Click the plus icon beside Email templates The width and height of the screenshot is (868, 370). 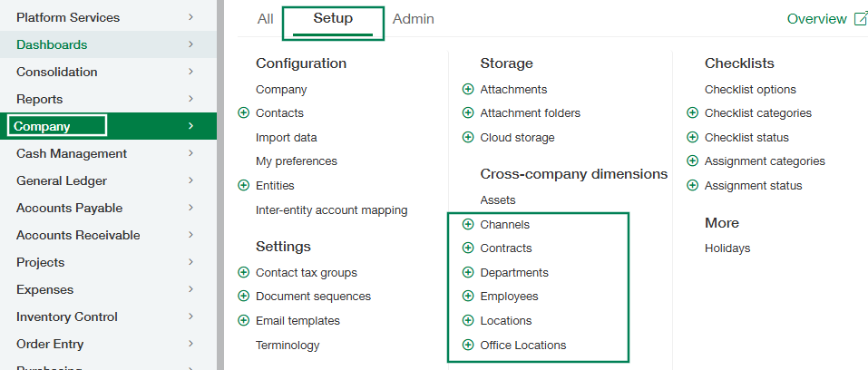coord(244,321)
